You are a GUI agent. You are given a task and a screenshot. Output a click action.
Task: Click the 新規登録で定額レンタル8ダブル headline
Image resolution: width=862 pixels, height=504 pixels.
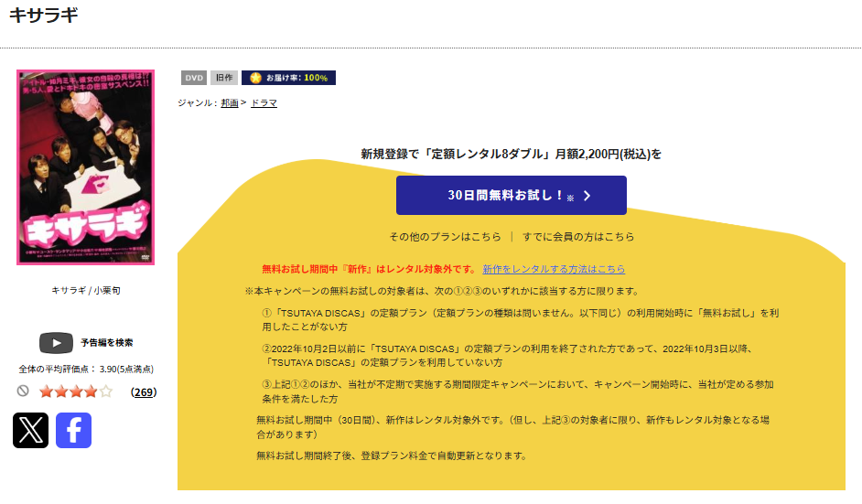(512, 154)
